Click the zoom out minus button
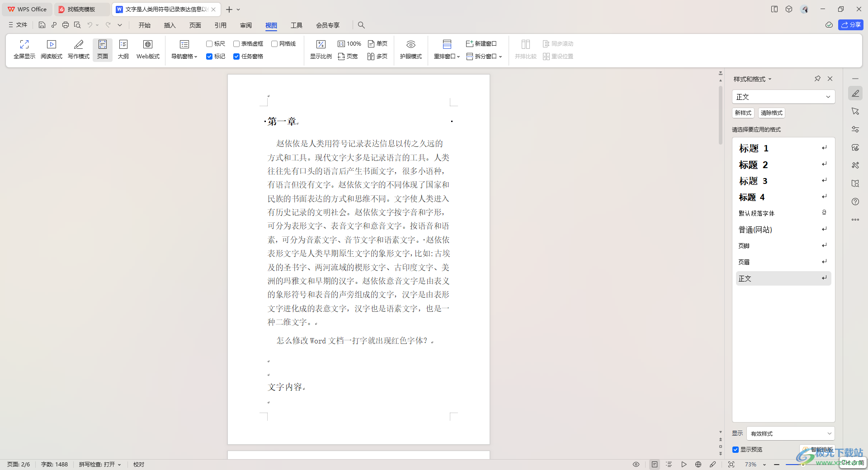The height and width of the screenshot is (470, 868). [x=776, y=464]
